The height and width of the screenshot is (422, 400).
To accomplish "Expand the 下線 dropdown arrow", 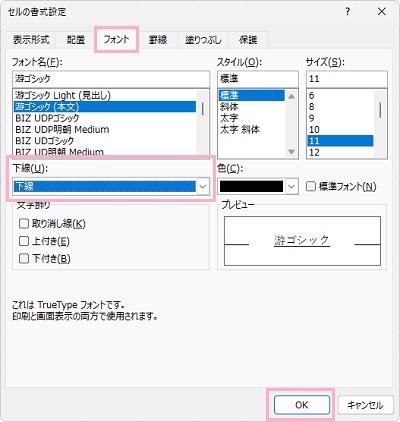I will point(203,186).
